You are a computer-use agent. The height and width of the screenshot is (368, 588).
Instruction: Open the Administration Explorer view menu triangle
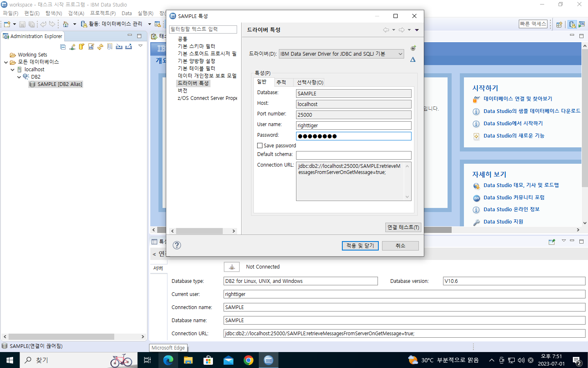[140, 46]
